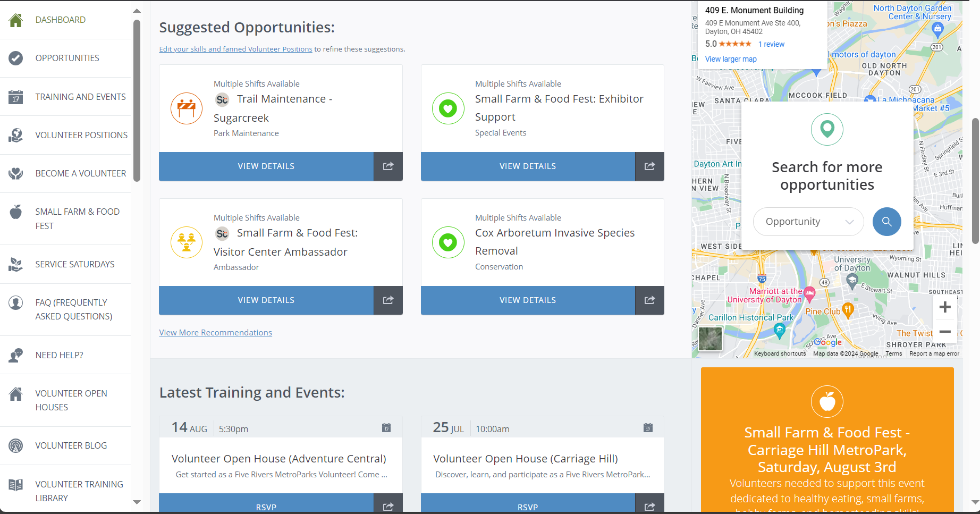The height and width of the screenshot is (514, 980).
Task: Share the Visitor Center Ambassador opportunity
Action: pyautogui.click(x=388, y=300)
